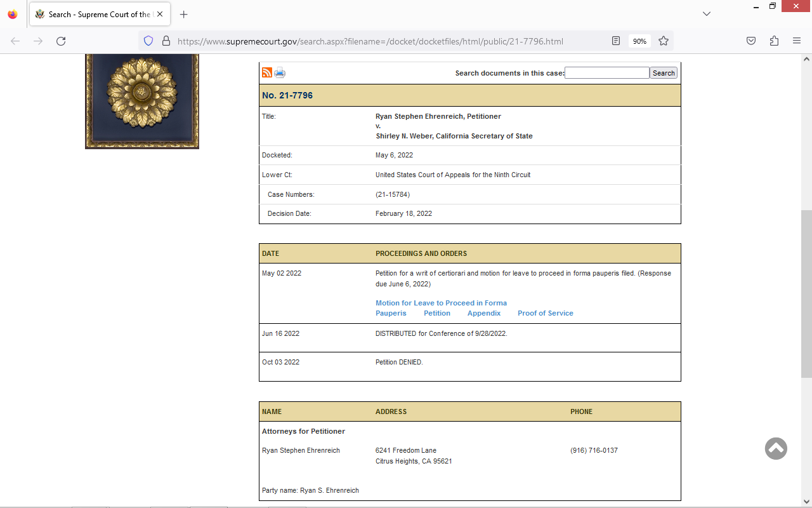Reload the current page
This screenshot has height=508, width=812.
point(61,41)
